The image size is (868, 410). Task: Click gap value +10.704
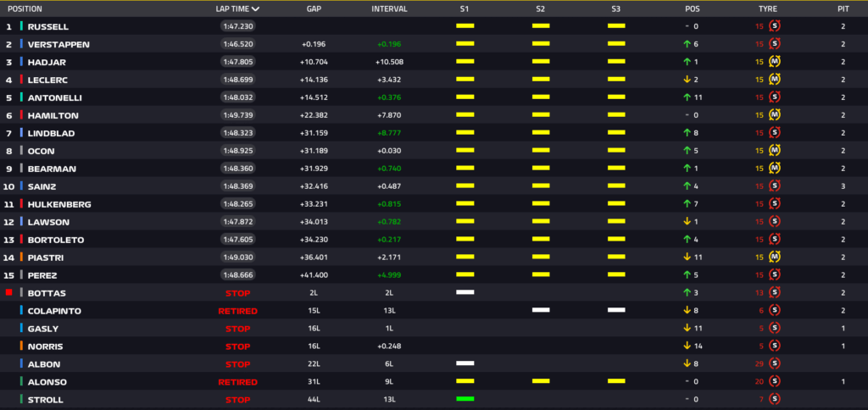point(314,62)
